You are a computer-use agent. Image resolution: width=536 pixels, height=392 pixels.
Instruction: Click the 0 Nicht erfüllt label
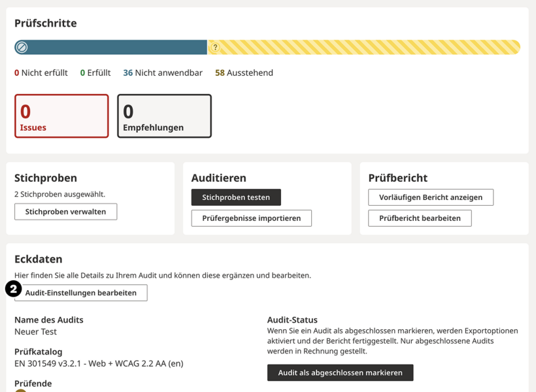coord(41,73)
